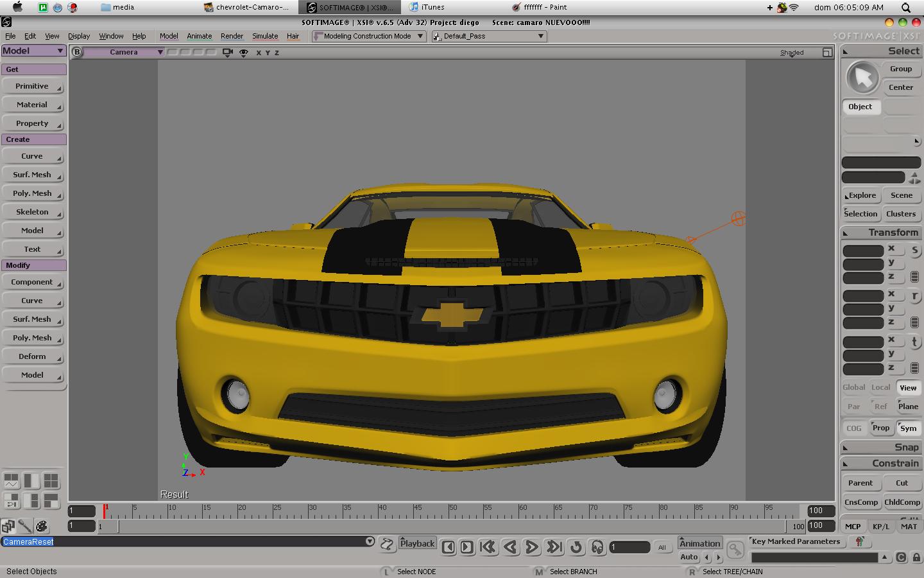Step to previous frame
This screenshot has width=924, height=578.
tap(449, 547)
